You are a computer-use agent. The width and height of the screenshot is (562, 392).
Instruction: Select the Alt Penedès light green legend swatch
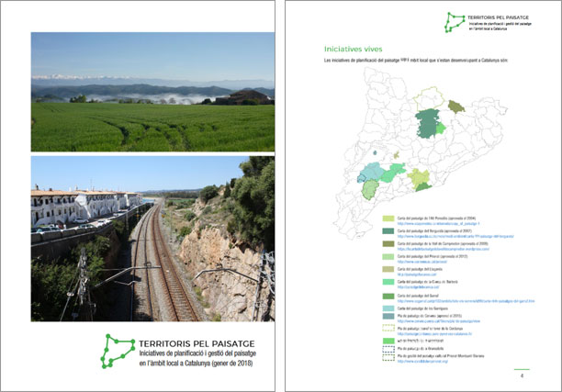388,220
